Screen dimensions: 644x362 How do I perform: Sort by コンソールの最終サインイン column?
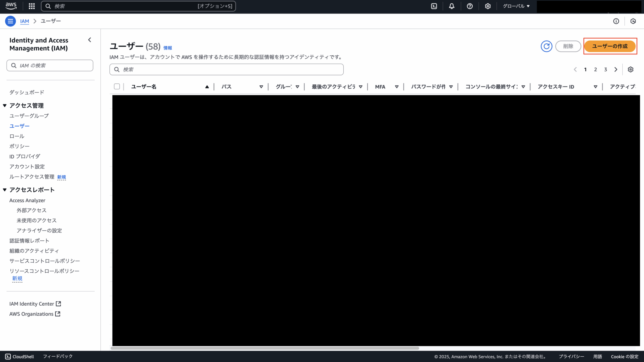coord(523,87)
